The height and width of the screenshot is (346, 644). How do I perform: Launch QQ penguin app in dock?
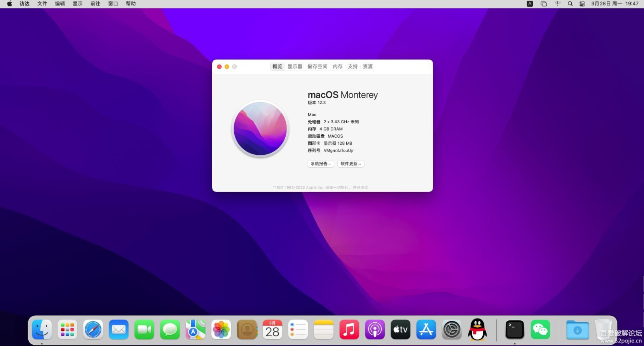(x=477, y=330)
